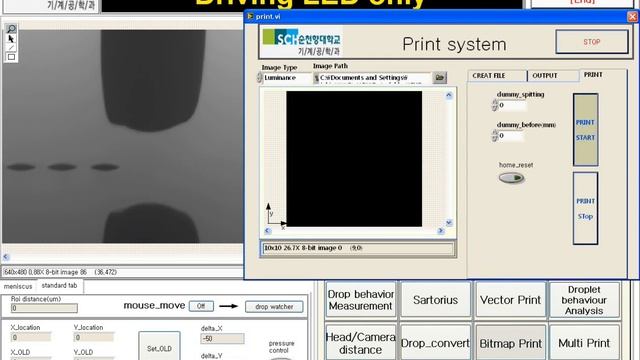
Task: Adjust the dummy_before:mm stepper arrows
Action: (495, 136)
